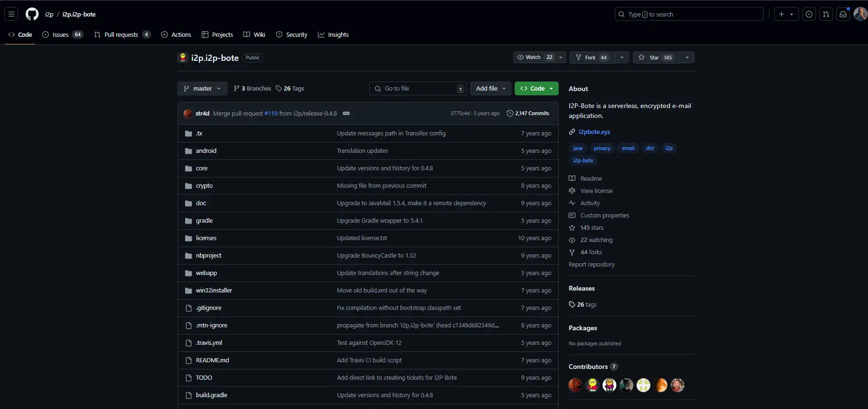Click the tag icon next to 26 tags
This screenshot has height=409, width=868.
[x=572, y=305]
